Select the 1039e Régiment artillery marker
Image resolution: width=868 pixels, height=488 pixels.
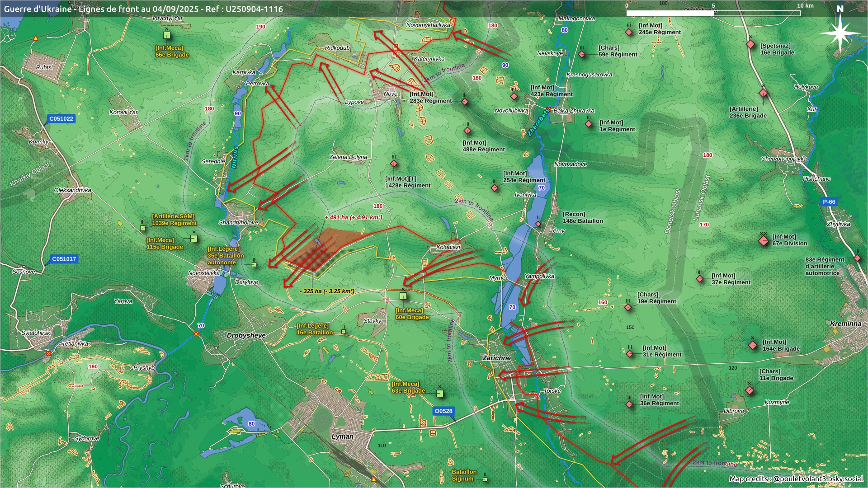click(143, 228)
